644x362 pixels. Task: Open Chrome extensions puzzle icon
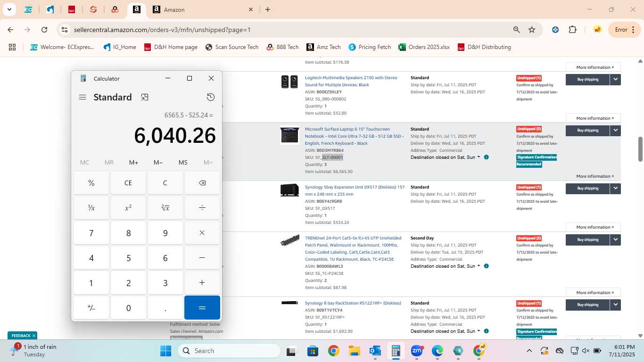click(572, 30)
